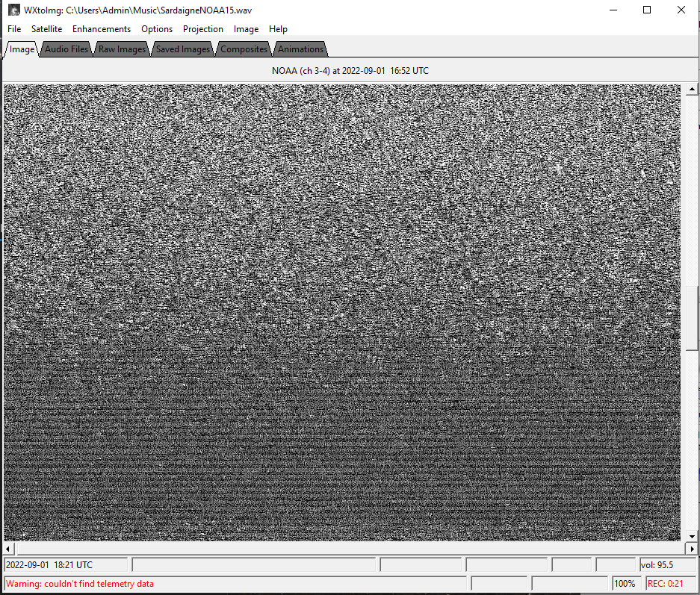Open the Satellite menu

tap(46, 29)
